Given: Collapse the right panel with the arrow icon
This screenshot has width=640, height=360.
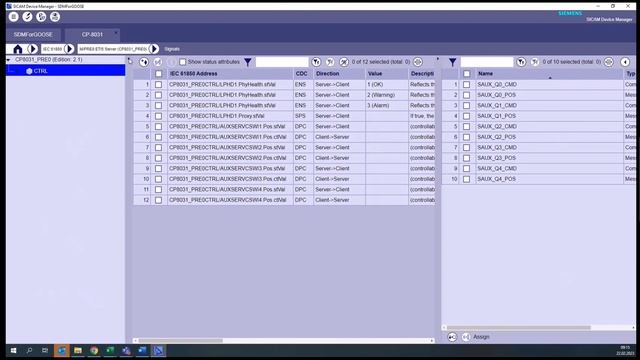Looking at the screenshot, I should pos(625,62).
